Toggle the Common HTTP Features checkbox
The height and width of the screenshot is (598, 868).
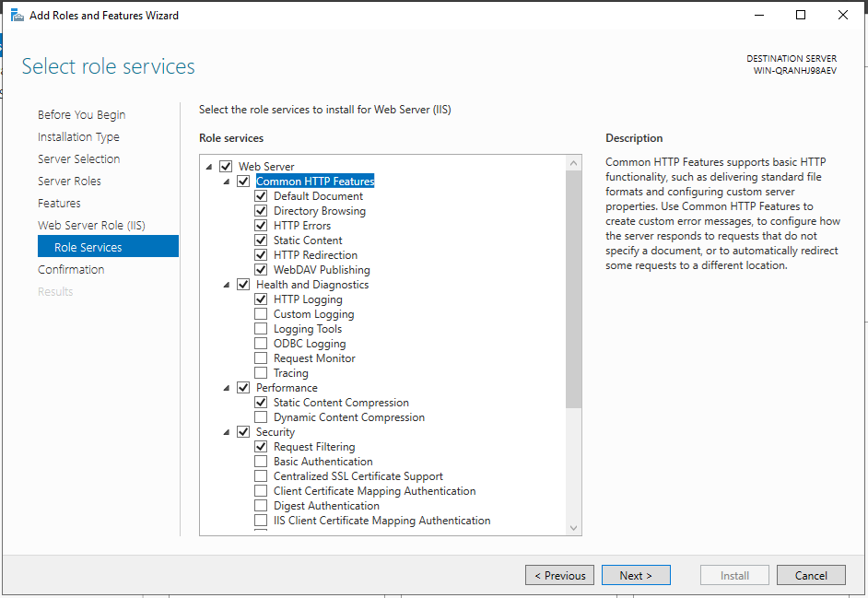pos(243,182)
